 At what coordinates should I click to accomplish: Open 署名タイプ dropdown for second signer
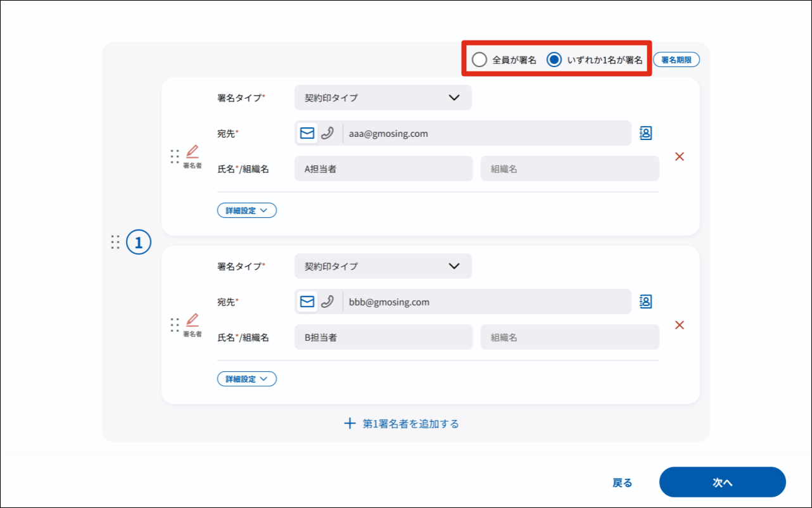[x=383, y=266]
